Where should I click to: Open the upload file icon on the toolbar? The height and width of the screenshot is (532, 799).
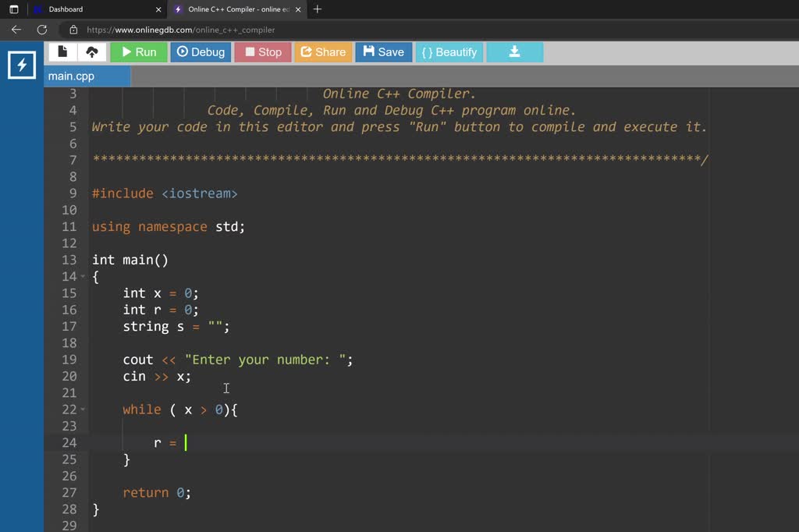pos(93,51)
